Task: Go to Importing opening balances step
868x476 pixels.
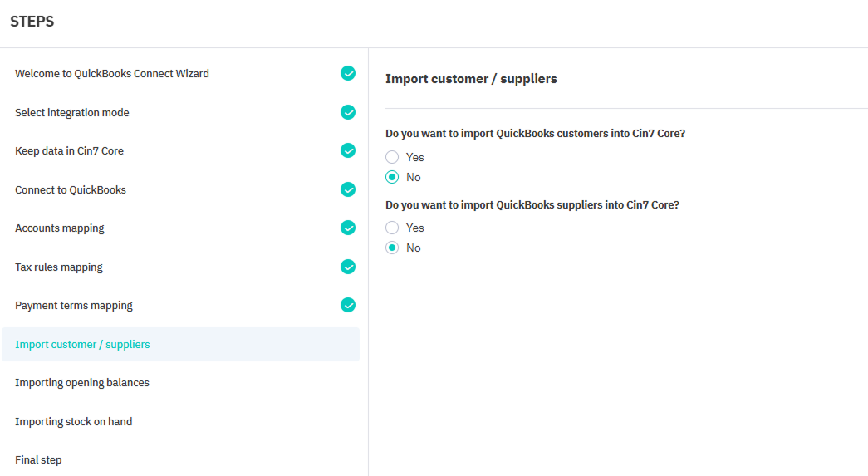Action: (82, 383)
